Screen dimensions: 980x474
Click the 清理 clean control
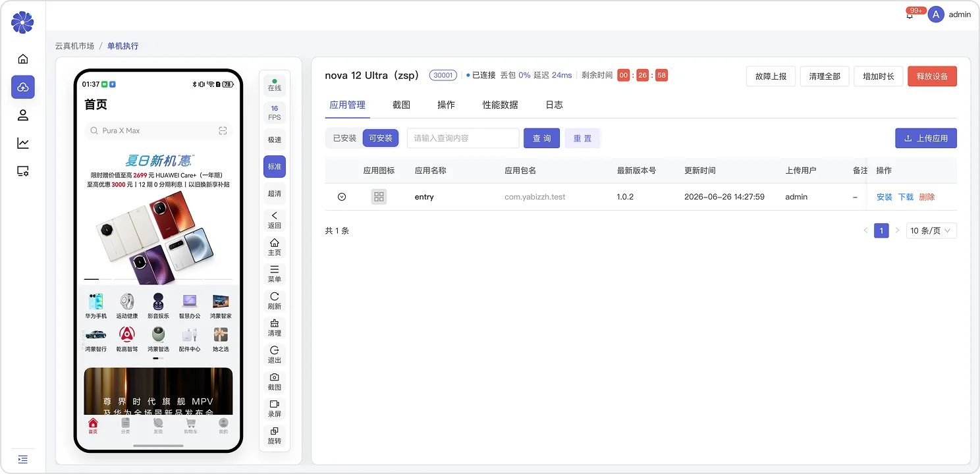tap(275, 328)
